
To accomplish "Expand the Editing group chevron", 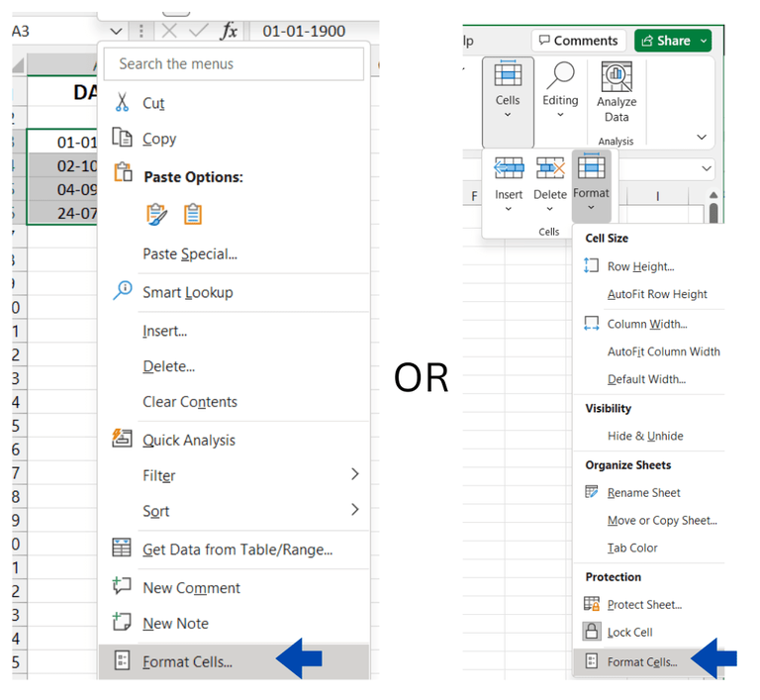I will (560, 115).
